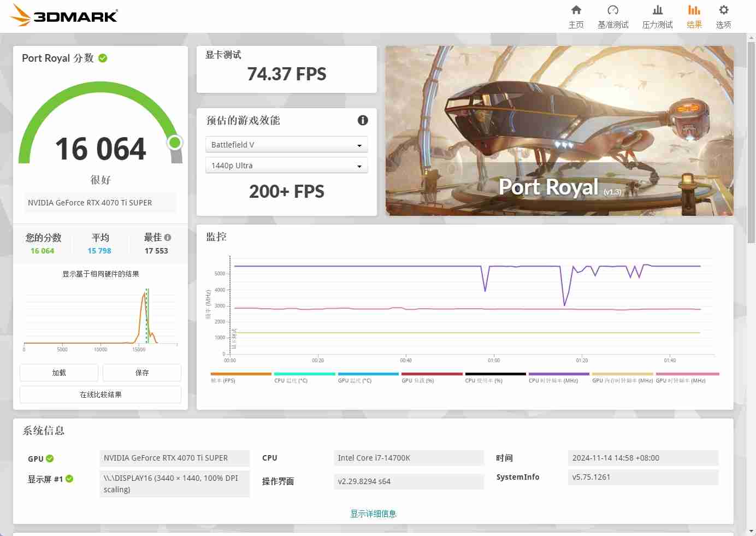The image size is (756, 536).
Task: Click the Port Royal score gauge marker
Action: point(175,142)
